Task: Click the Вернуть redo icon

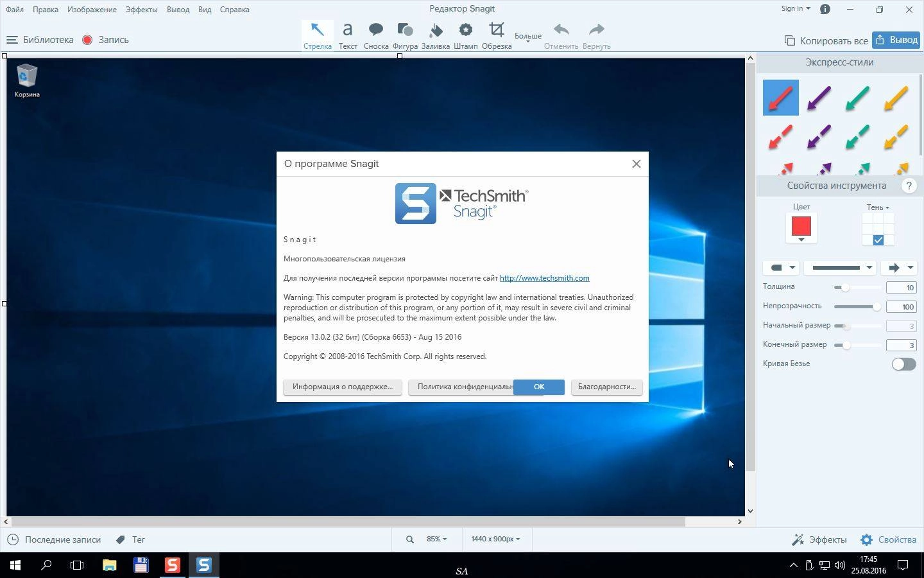Action: [597, 30]
